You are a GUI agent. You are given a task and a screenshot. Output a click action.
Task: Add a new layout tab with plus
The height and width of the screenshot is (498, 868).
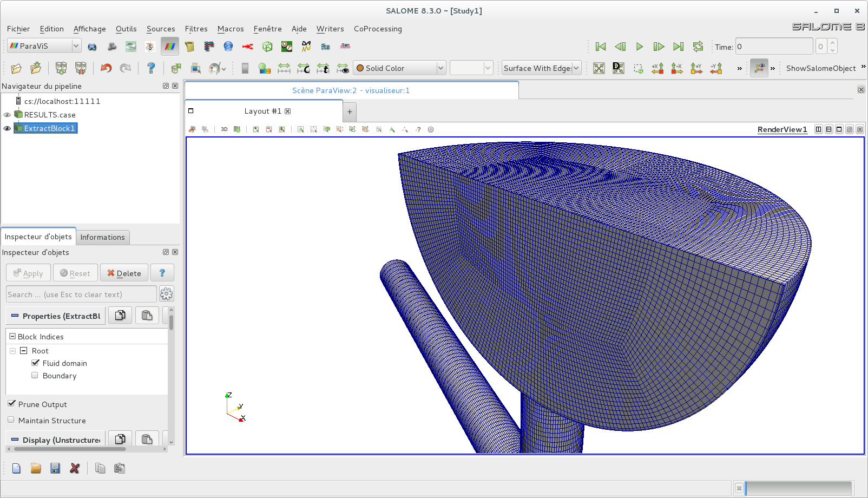click(350, 112)
